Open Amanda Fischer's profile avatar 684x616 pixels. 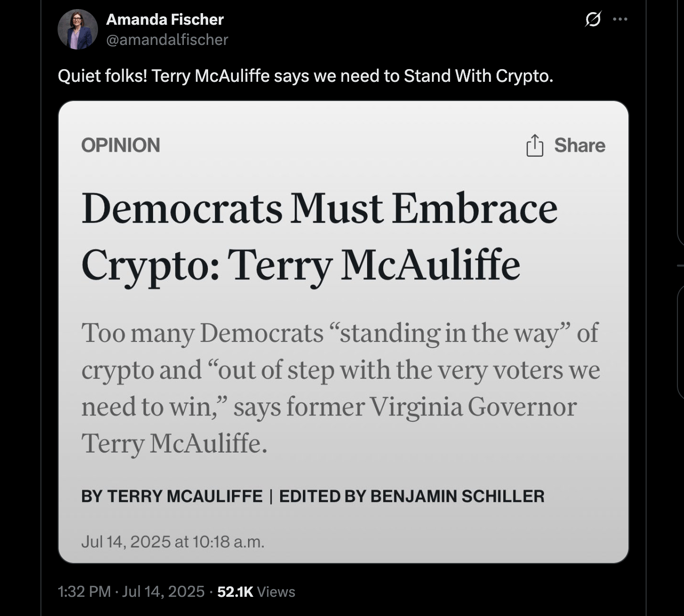pos(78,29)
